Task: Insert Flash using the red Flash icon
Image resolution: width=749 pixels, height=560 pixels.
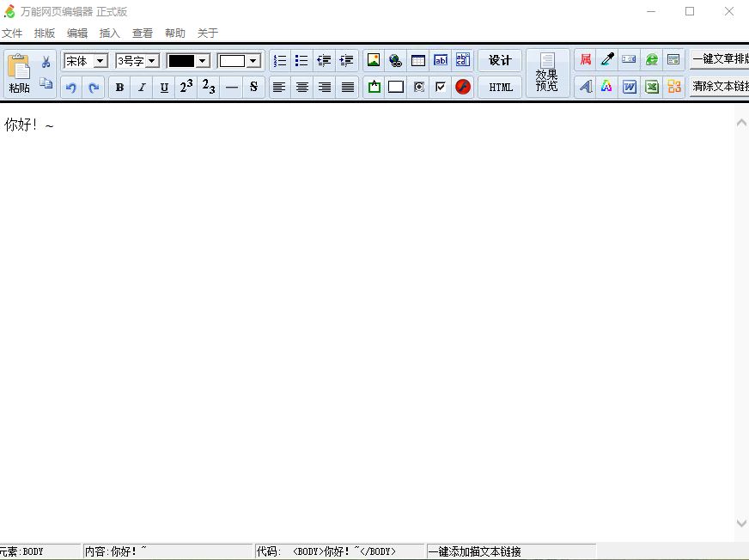Action: pyautogui.click(x=463, y=87)
